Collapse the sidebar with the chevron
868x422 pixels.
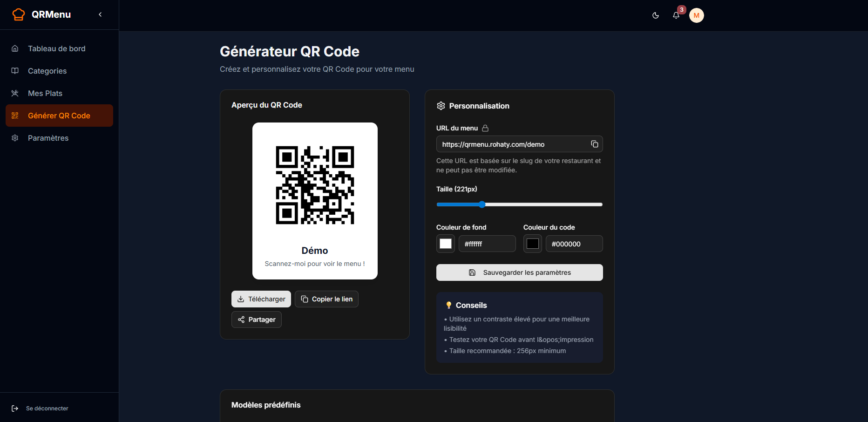pyautogui.click(x=100, y=14)
